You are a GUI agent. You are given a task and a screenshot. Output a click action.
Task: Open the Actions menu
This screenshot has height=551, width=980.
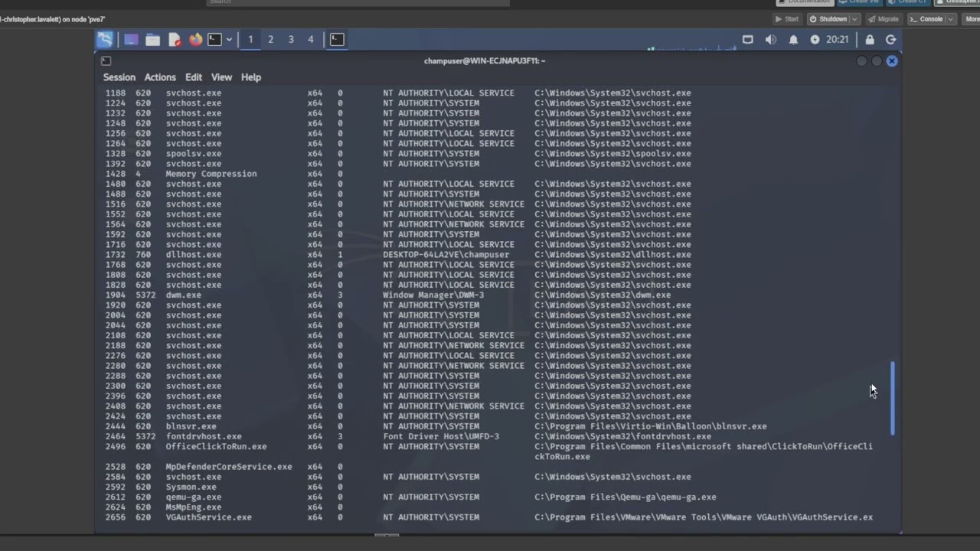click(x=160, y=77)
